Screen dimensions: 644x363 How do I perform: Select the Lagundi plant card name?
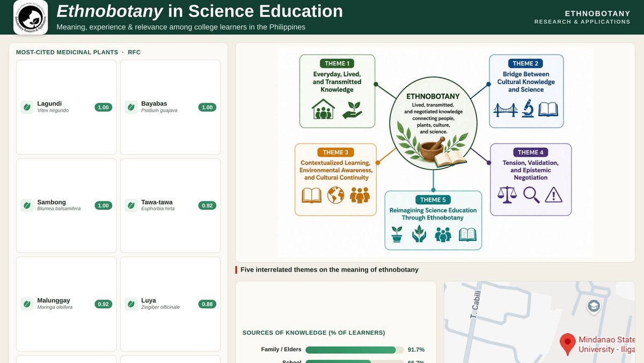tap(49, 104)
